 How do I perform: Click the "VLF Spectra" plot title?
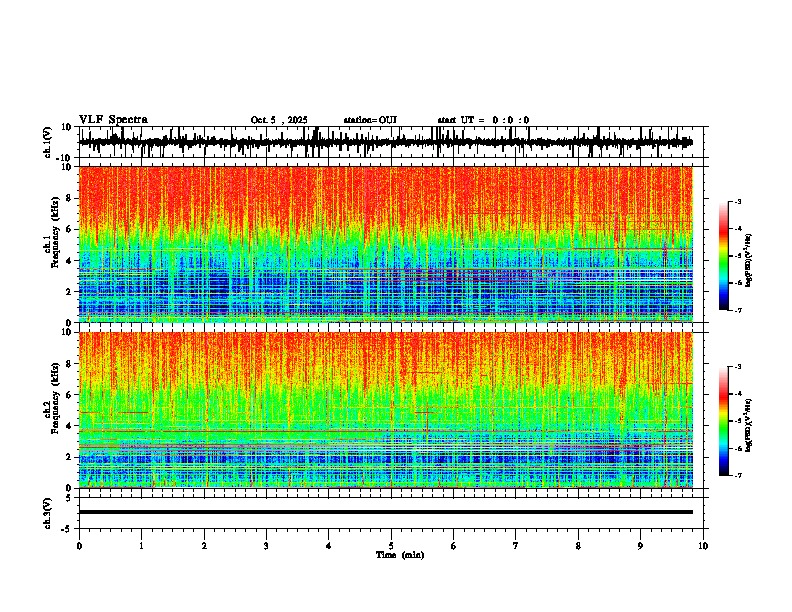(x=113, y=120)
